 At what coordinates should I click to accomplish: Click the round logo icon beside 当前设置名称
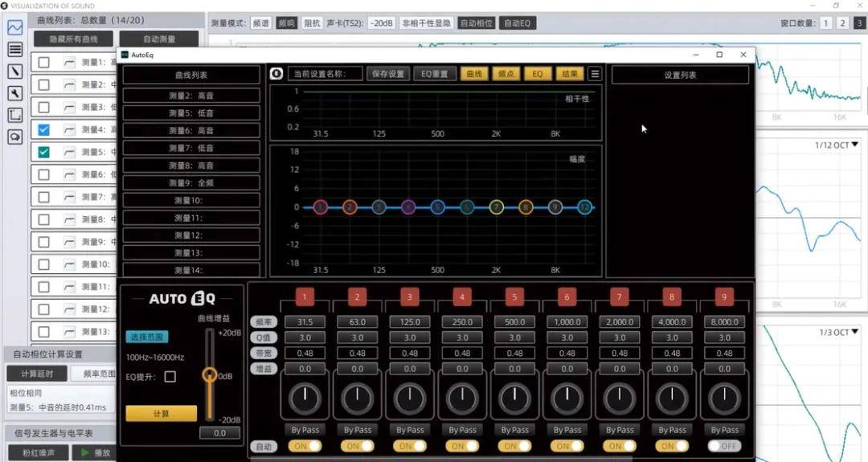[x=276, y=74]
